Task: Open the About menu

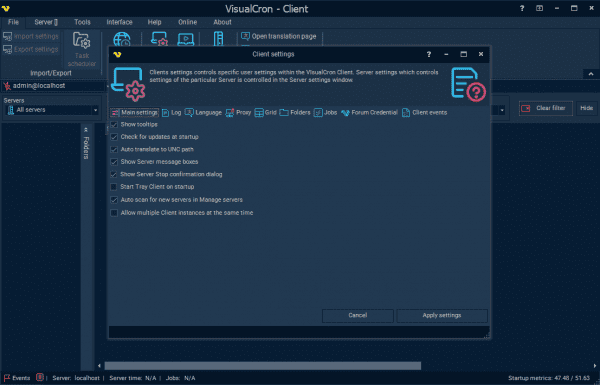Action: coord(222,22)
